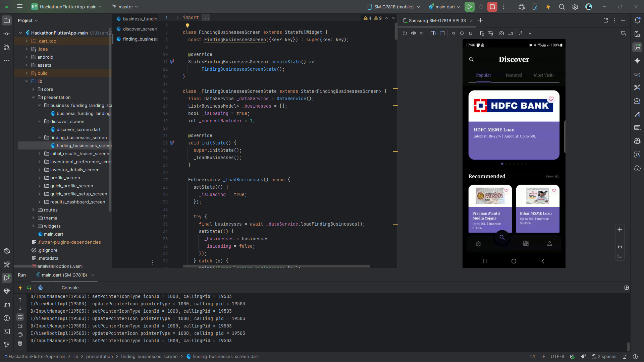This screenshot has width=644, height=362.
Task: Stop the running app with red stop icon
Action: coord(492,7)
